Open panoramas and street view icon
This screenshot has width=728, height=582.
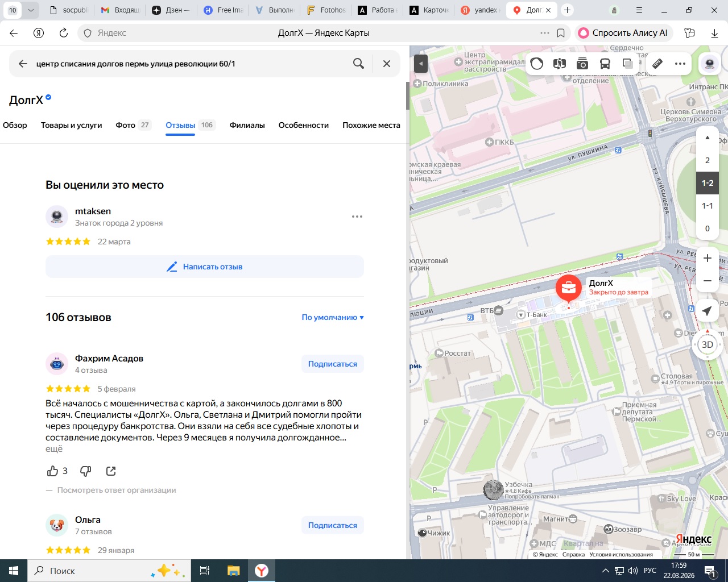coord(560,64)
